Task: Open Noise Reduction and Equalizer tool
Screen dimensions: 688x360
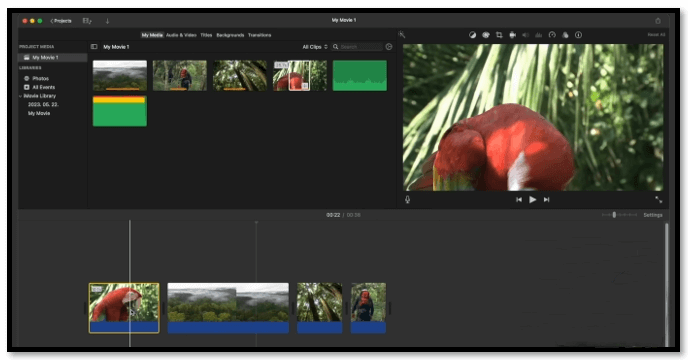Action: pyautogui.click(x=539, y=35)
